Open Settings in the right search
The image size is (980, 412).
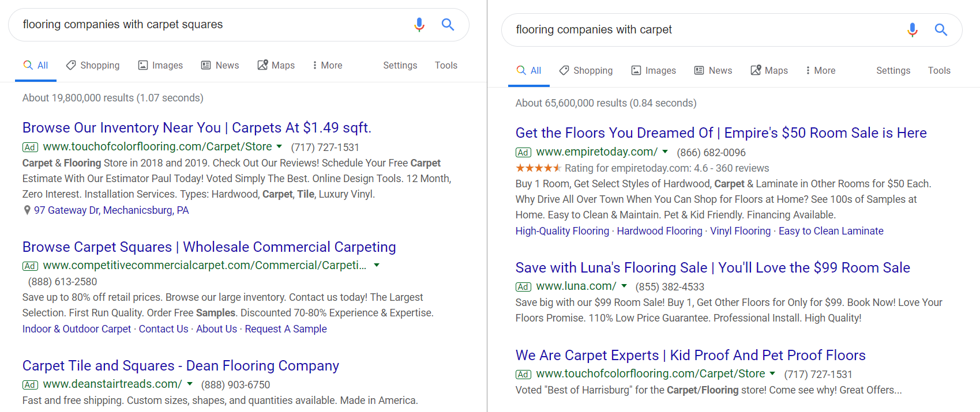pyautogui.click(x=893, y=70)
